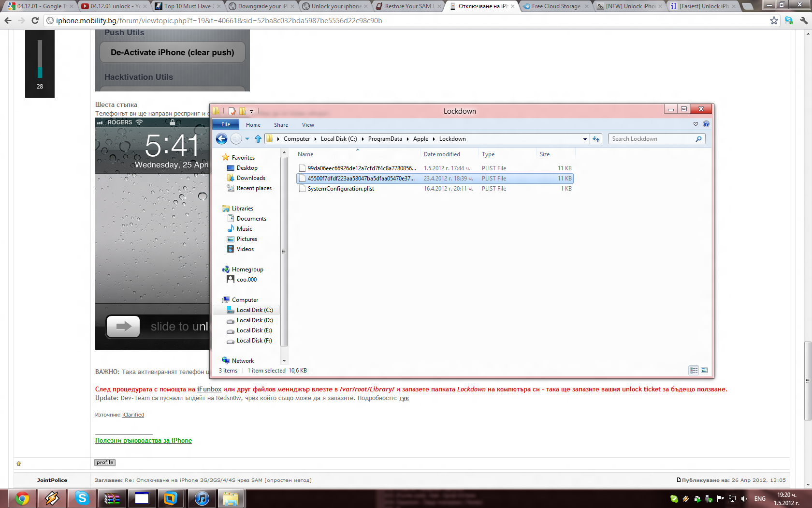Open File Explorer from the taskbar
The width and height of the screenshot is (812, 508).
231,498
